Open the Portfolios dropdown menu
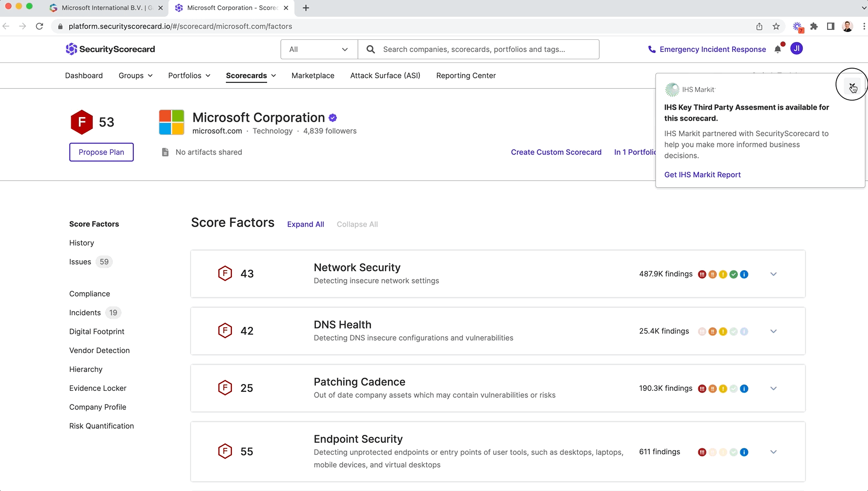The width and height of the screenshot is (868, 491). coord(189,76)
